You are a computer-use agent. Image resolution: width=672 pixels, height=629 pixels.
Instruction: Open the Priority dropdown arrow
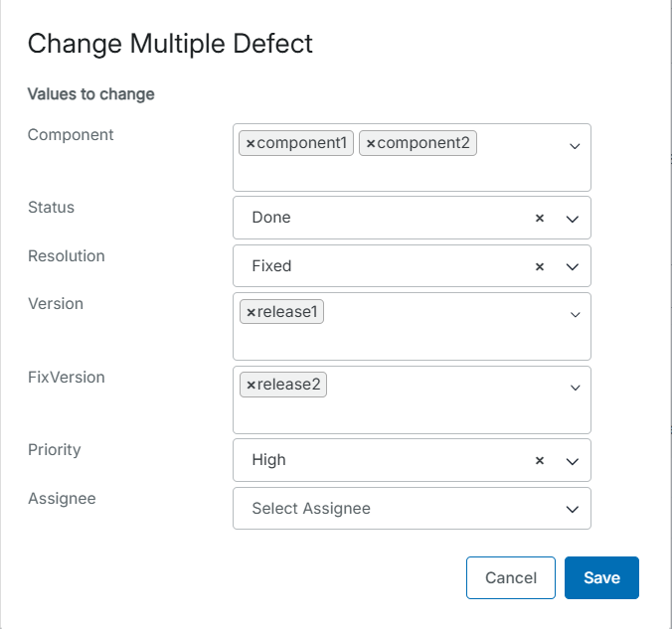pos(572,460)
